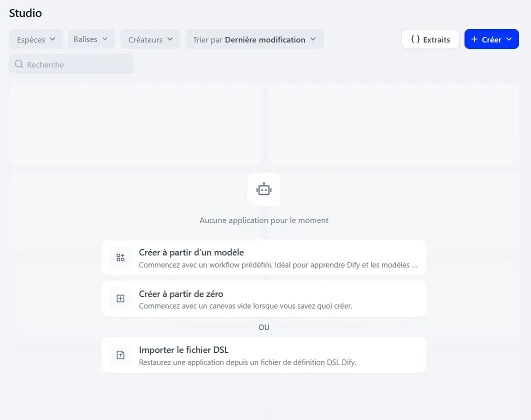Select Importer le fichier DSL
The height and width of the screenshot is (420, 531).
(264, 355)
